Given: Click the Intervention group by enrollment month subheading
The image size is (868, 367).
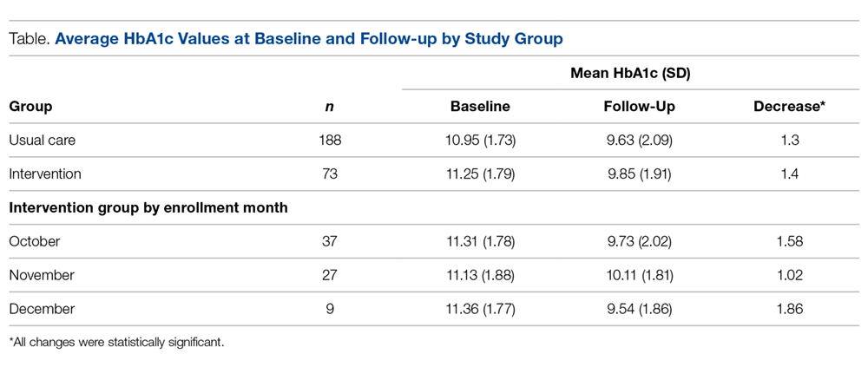Looking at the screenshot, I should point(148,207).
